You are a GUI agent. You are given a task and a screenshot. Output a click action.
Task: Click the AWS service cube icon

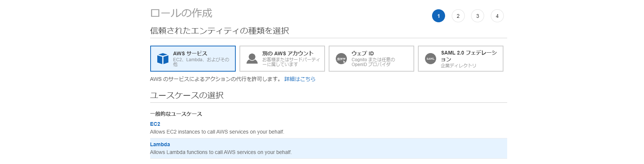163,59
